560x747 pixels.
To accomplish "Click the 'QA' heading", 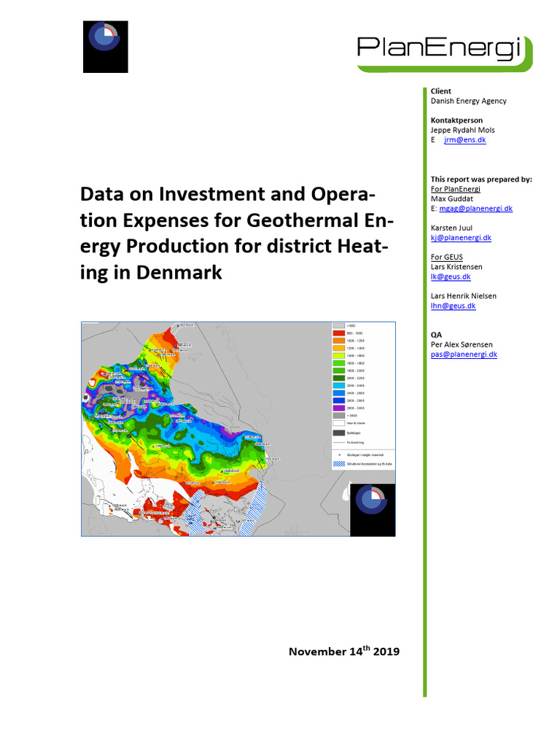I will (436, 334).
